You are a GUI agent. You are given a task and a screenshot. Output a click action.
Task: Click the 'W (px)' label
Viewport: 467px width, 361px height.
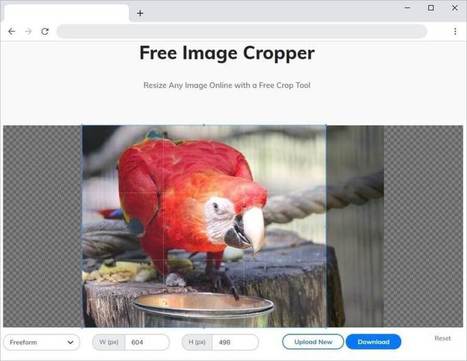[x=109, y=342]
